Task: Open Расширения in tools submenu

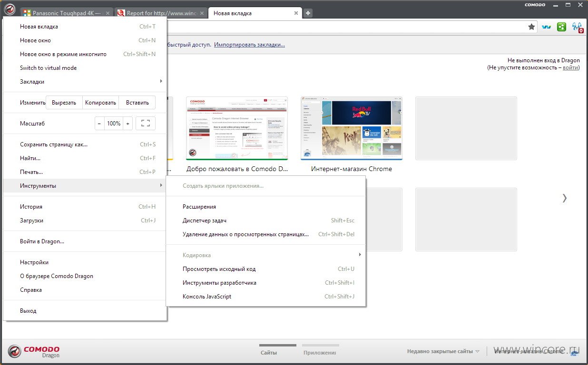Action: point(266,207)
